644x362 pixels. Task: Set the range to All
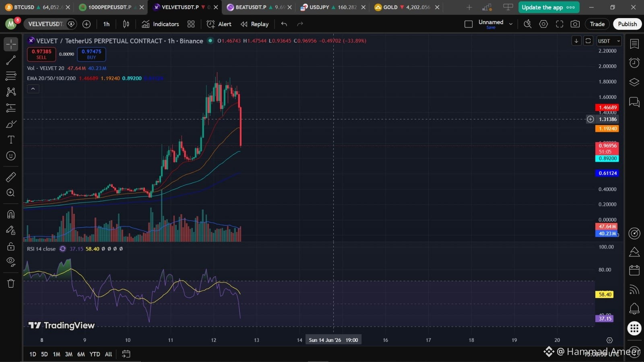click(108, 354)
